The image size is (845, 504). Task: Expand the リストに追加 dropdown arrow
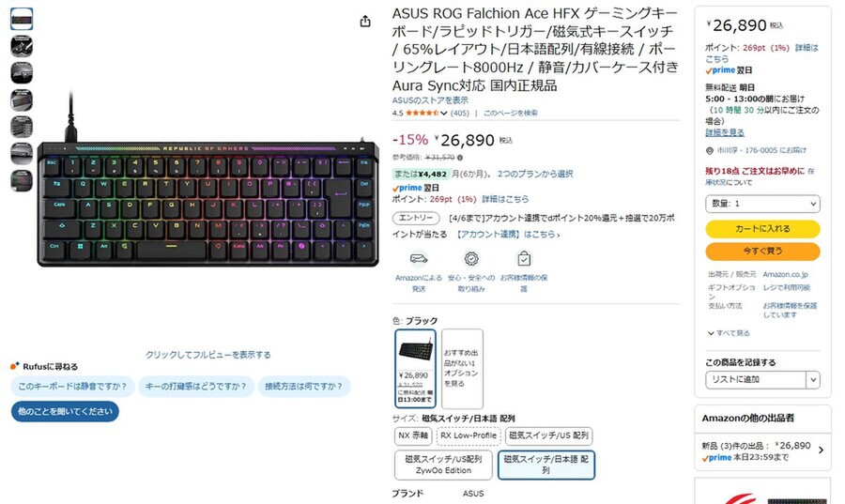(813, 379)
